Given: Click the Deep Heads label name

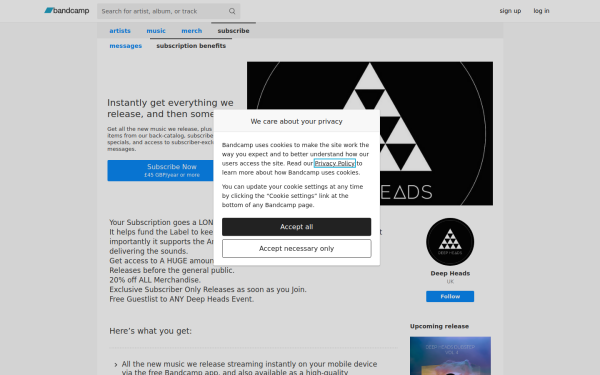Looking at the screenshot, I should coord(450,273).
